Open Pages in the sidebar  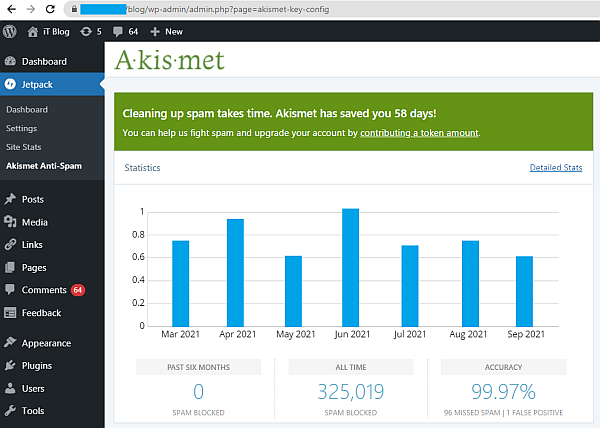tap(34, 268)
